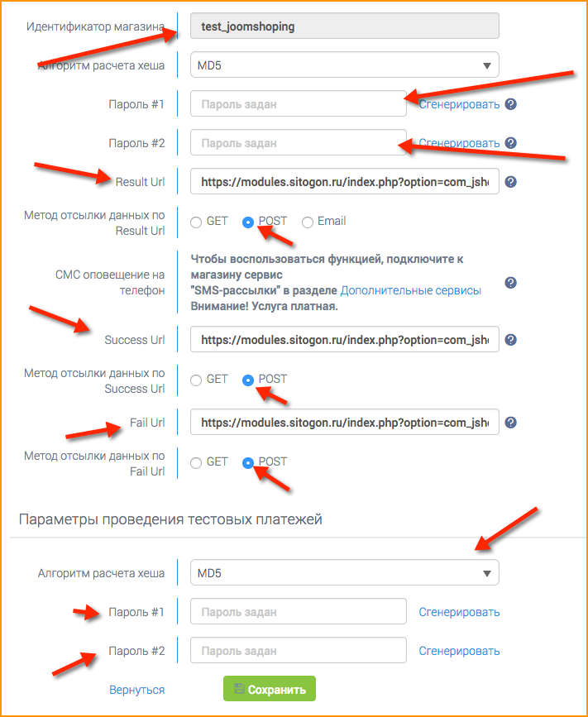Click help icon beside Fail Url field
Image resolution: width=588 pixels, height=717 pixels.
tap(511, 423)
